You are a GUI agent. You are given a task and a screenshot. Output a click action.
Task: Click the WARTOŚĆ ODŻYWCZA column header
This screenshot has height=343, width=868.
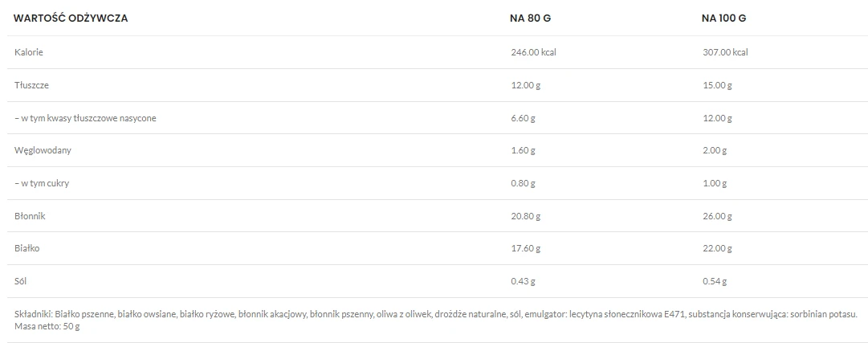(71, 18)
